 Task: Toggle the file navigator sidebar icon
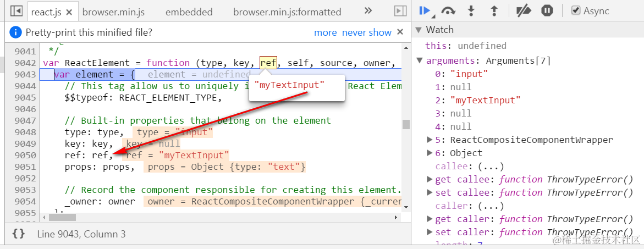coord(16,11)
